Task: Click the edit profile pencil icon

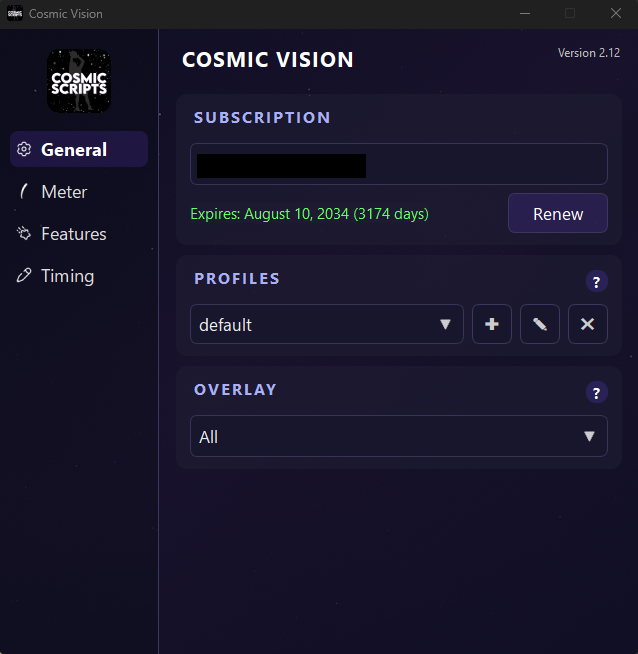Action: (540, 324)
